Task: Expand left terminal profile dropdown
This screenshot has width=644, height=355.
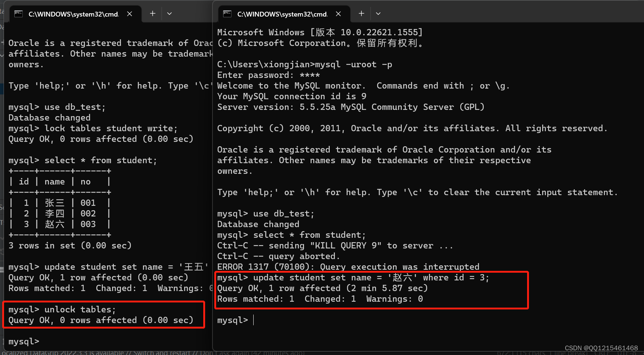Action: tap(169, 14)
